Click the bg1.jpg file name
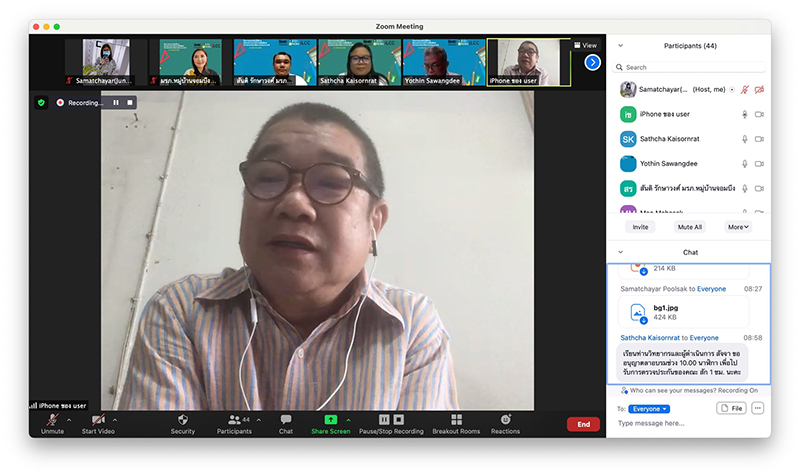 665,308
